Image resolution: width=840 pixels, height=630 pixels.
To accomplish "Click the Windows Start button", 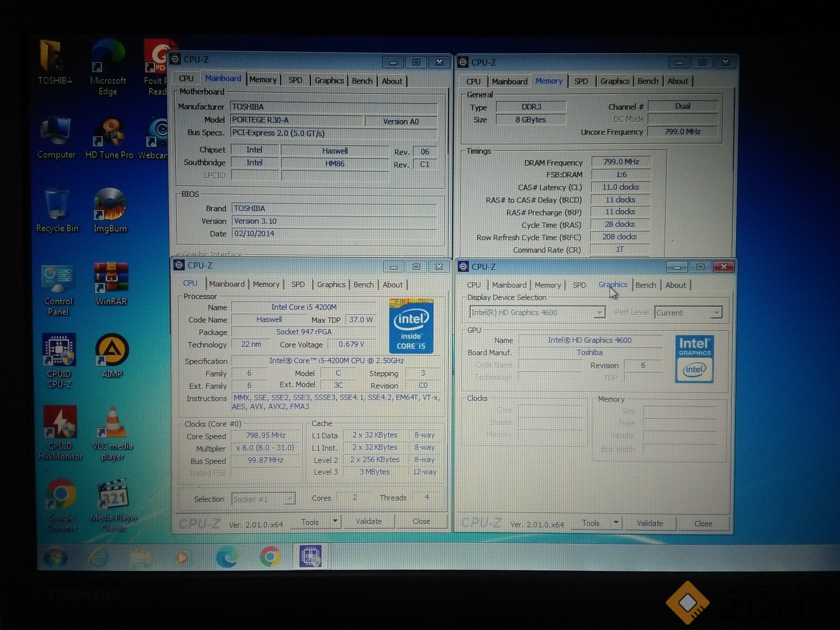I will pyautogui.click(x=55, y=557).
